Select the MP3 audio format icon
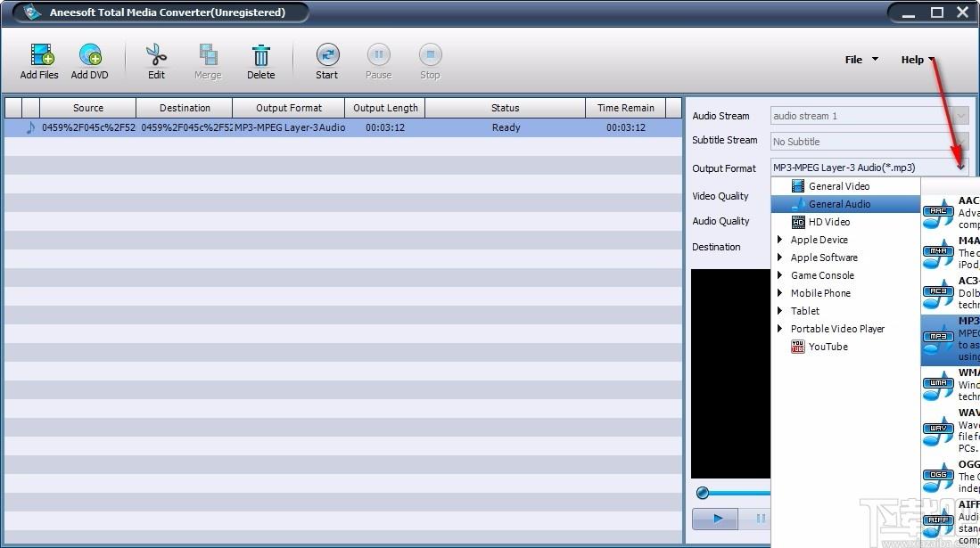 [938, 339]
